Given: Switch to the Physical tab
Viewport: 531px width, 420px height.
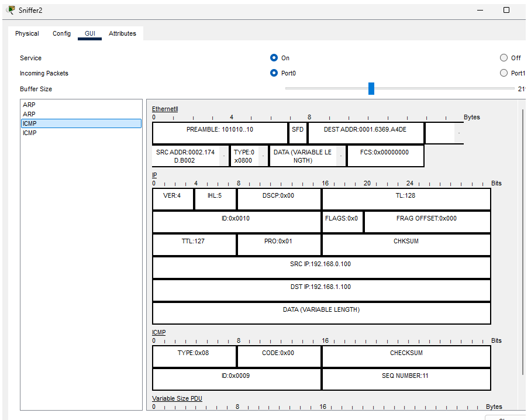Looking at the screenshot, I should [x=27, y=33].
